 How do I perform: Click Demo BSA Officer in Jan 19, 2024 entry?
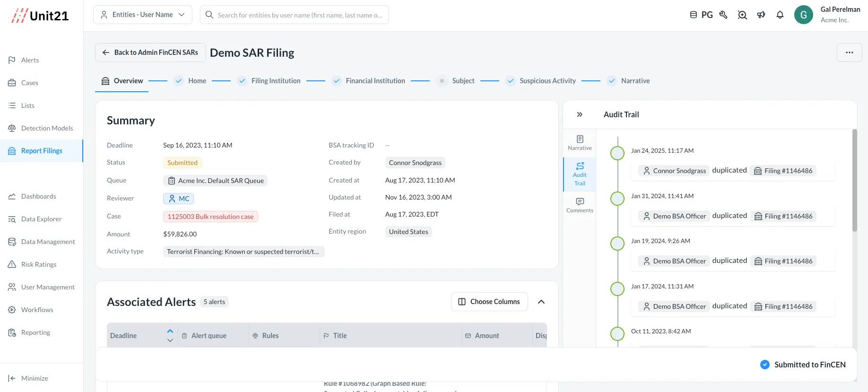point(674,261)
